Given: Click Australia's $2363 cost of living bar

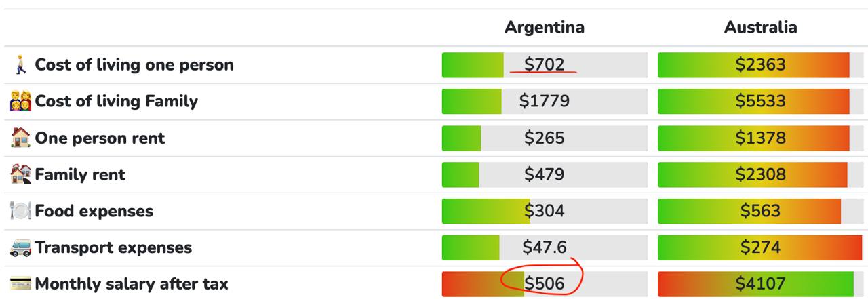Looking at the screenshot, I should (x=760, y=65).
